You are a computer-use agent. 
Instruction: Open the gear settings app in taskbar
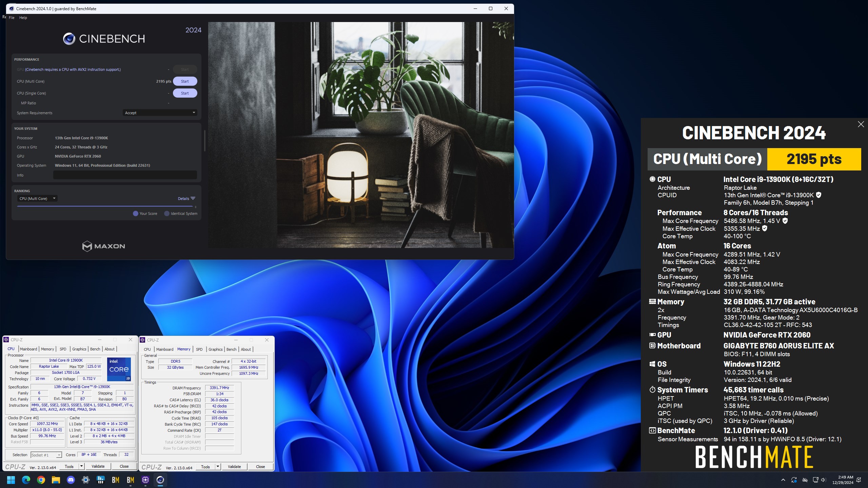(86, 480)
